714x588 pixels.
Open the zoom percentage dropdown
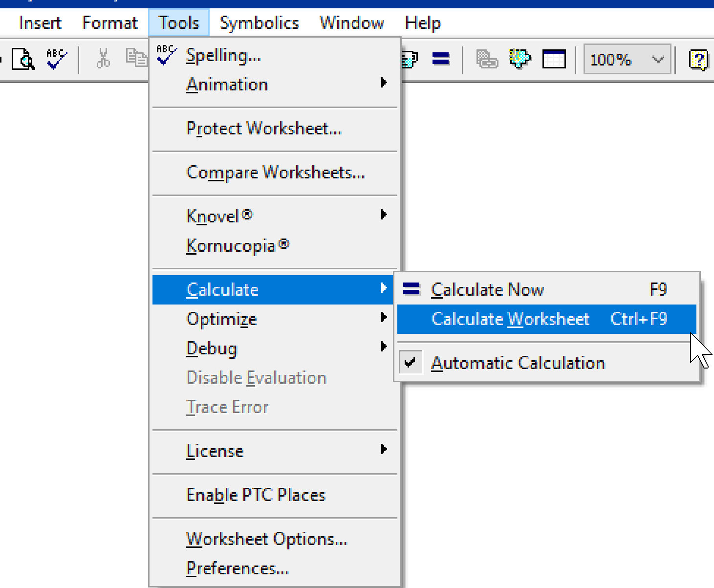[657, 59]
